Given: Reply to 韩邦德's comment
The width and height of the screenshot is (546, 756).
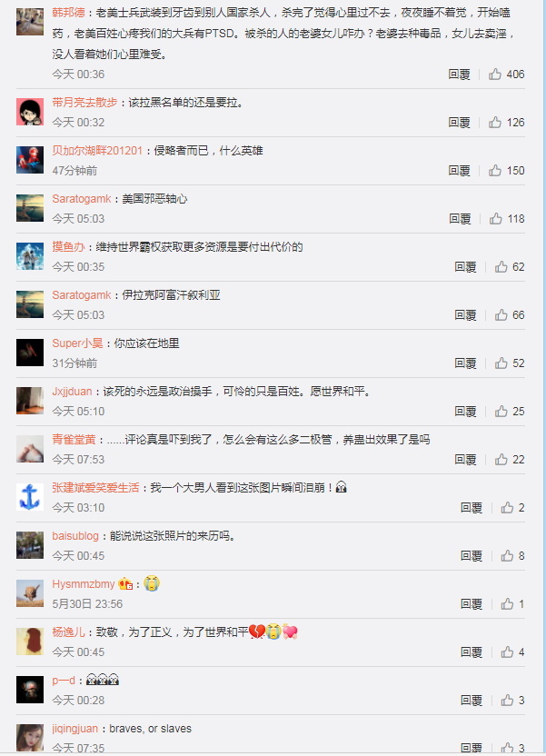Looking at the screenshot, I should [460, 75].
